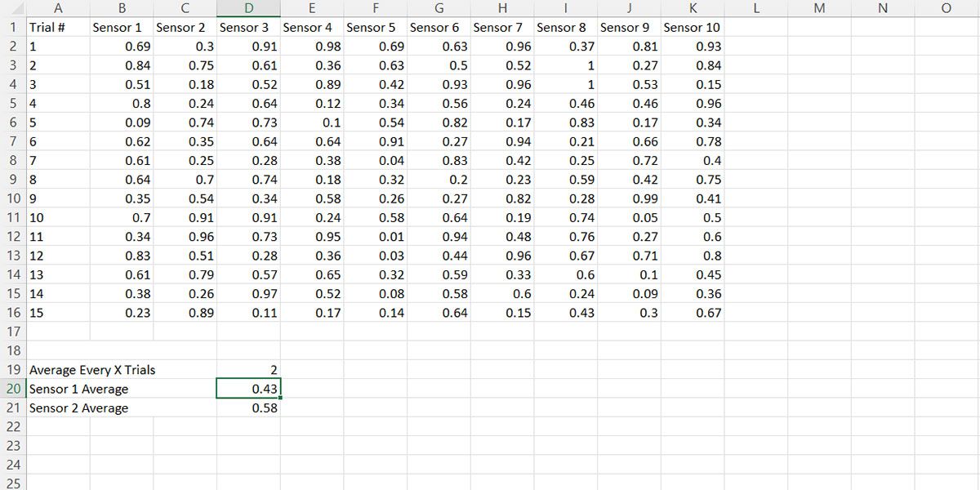980x490 pixels.
Task: Select Sensor 9 value 0.99 in trial 9
Action: 629,198
